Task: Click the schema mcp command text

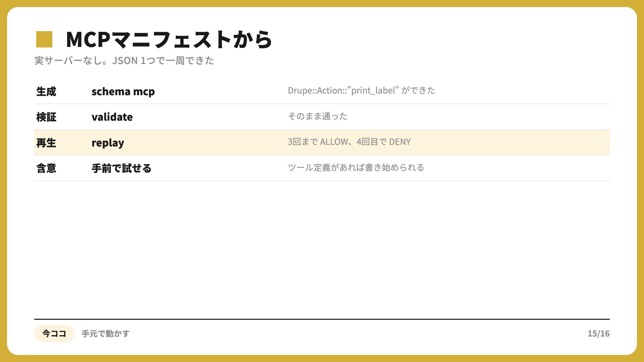Action: [x=123, y=91]
